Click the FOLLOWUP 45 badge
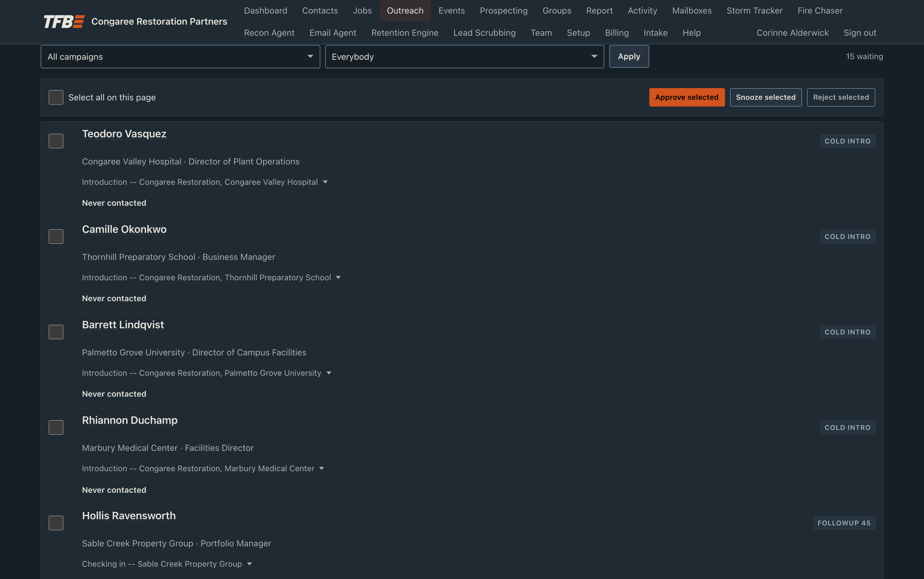The width and height of the screenshot is (924, 579). click(844, 523)
